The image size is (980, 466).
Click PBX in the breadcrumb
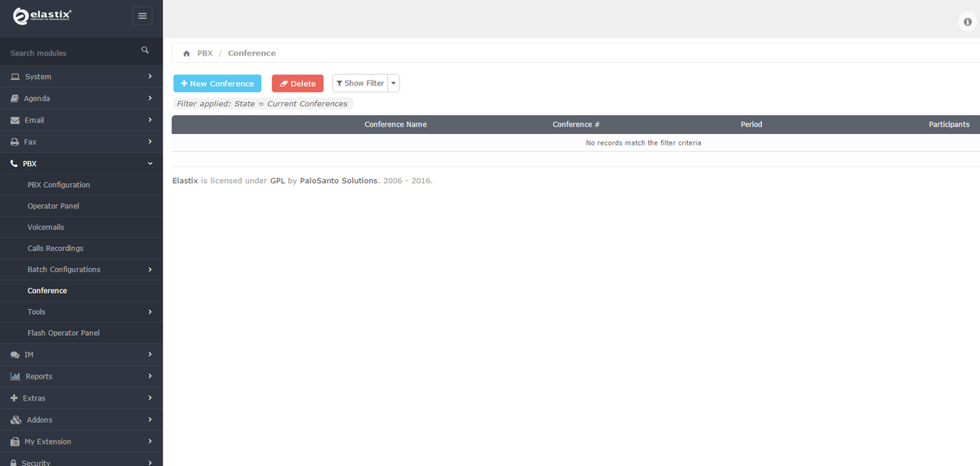[205, 53]
